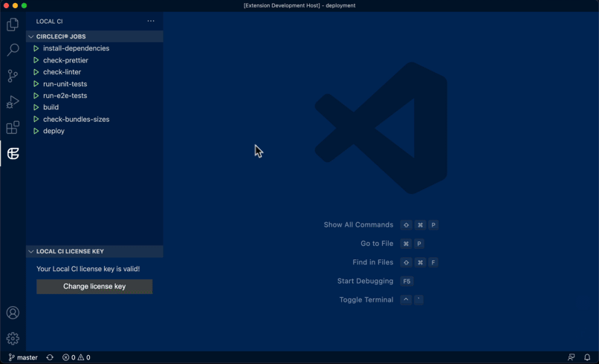Screen dimensions: 599x364
Task: Click the Find in Files hint text
Action: point(373,262)
